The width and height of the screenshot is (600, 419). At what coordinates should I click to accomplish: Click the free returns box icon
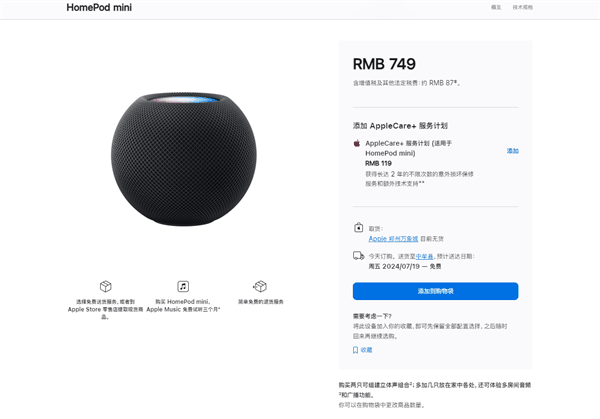(260, 286)
